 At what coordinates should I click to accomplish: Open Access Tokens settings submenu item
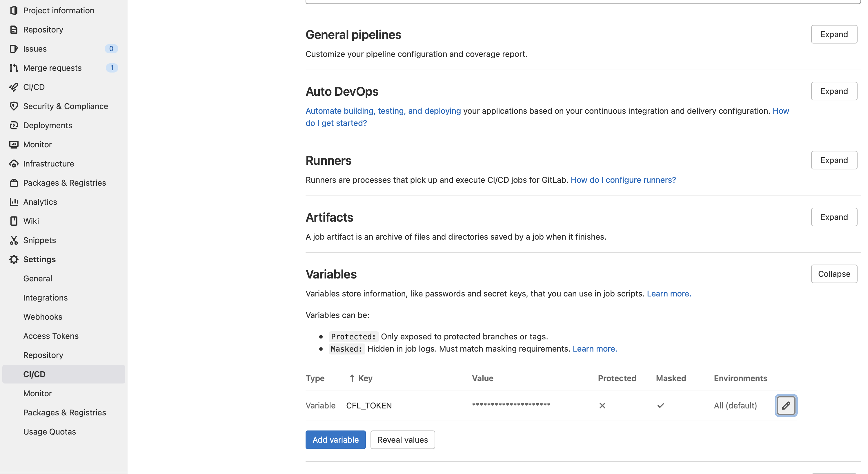[51, 336]
